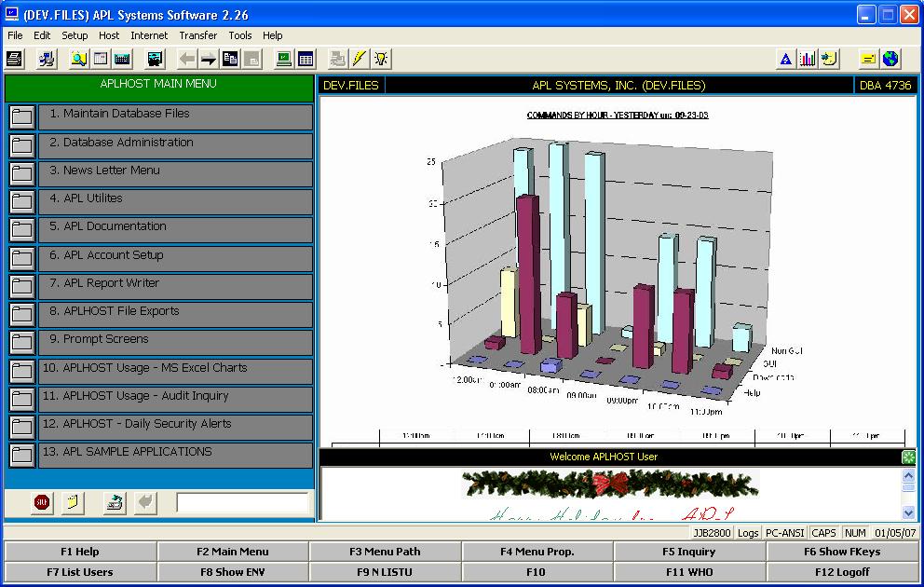Click folder icon beside APL SAMPLE APPLICATIONS
924x587 pixels.
tap(22, 456)
